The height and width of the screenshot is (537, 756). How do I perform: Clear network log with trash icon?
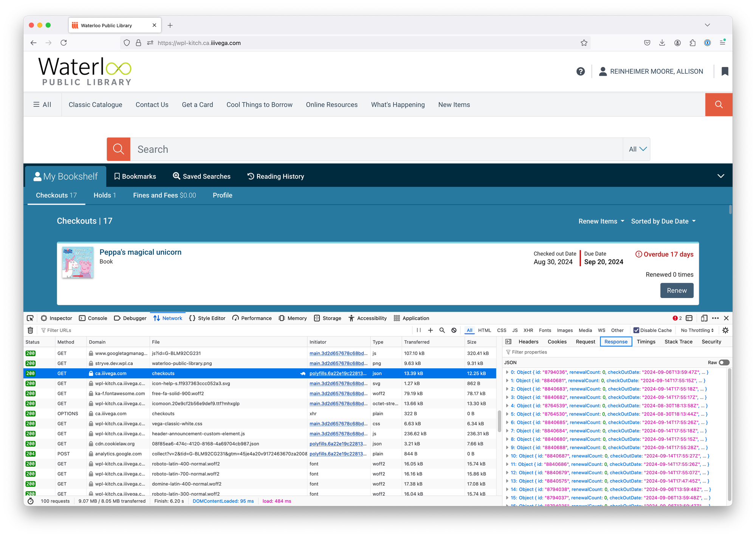click(x=31, y=330)
